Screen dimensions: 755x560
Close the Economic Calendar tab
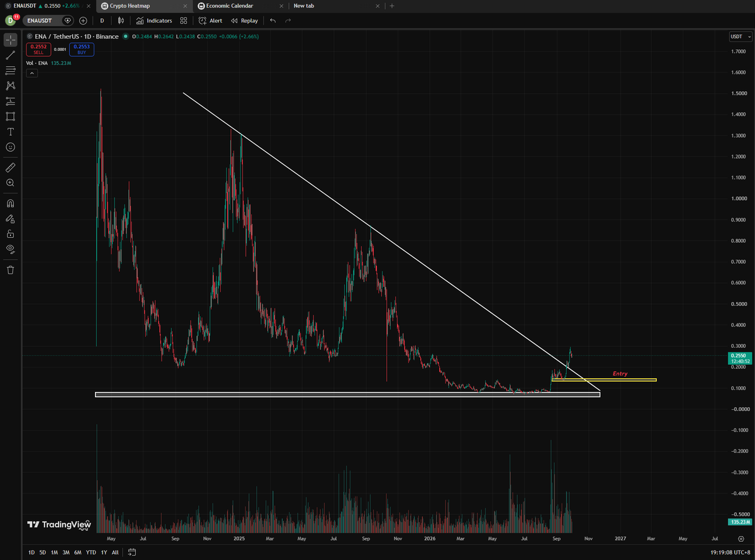click(281, 6)
